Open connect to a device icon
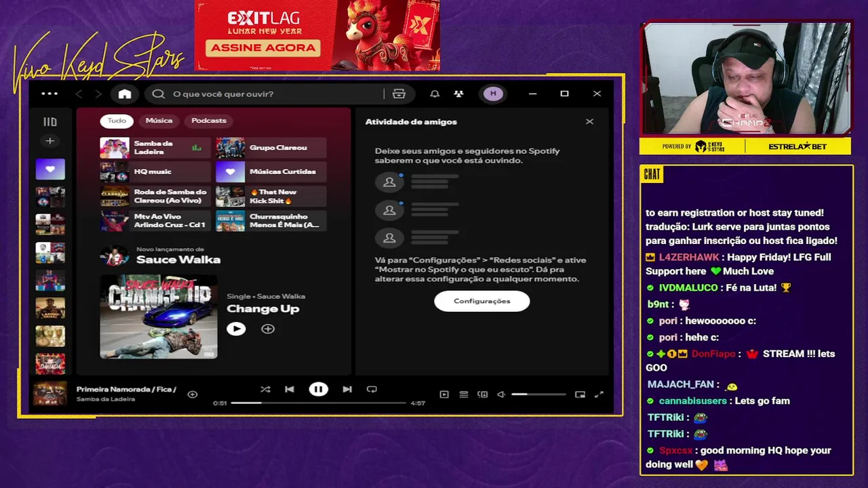The height and width of the screenshot is (488, 868). click(x=483, y=394)
